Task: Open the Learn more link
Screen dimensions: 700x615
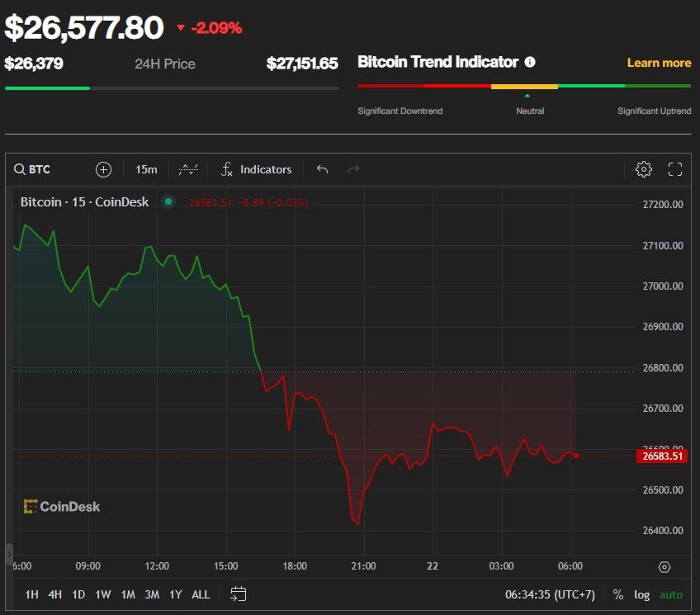Action: click(659, 63)
